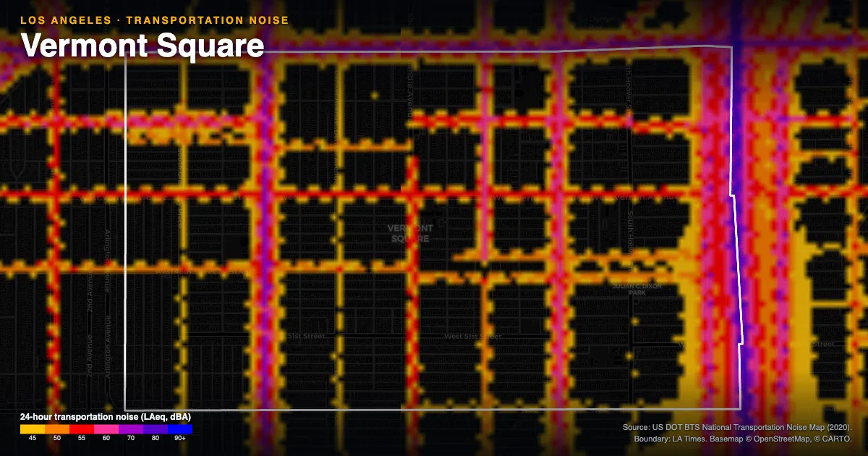Click the indigo 80 dBA legend swatch
The height and width of the screenshot is (456, 868).
pos(156,428)
